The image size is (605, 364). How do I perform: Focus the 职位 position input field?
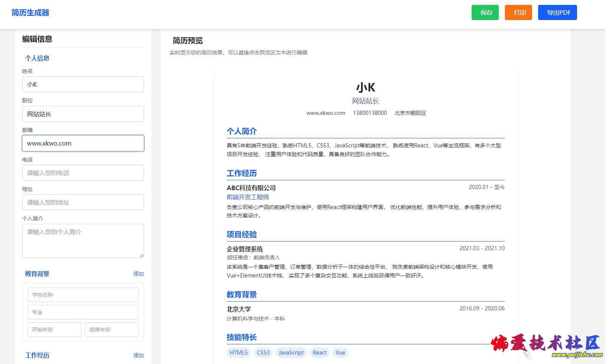[83, 114]
